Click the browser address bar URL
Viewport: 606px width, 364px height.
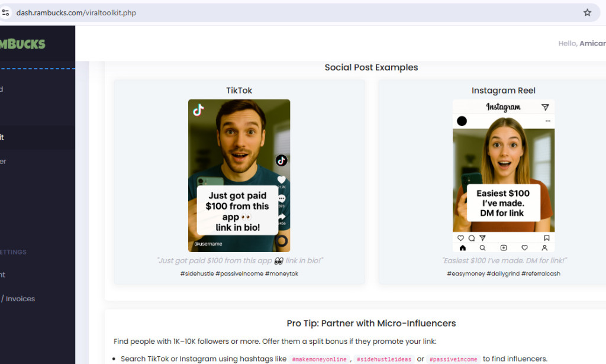[76, 12]
